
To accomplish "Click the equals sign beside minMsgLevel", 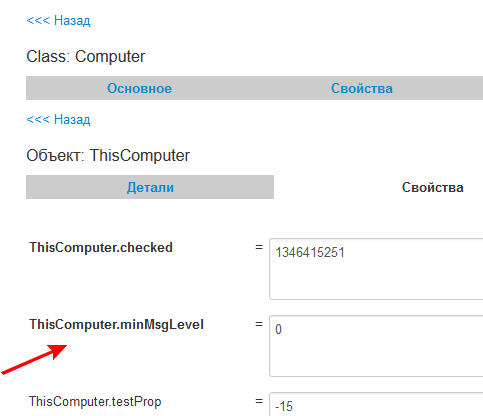I will pyautogui.click(x=259, y=324).
